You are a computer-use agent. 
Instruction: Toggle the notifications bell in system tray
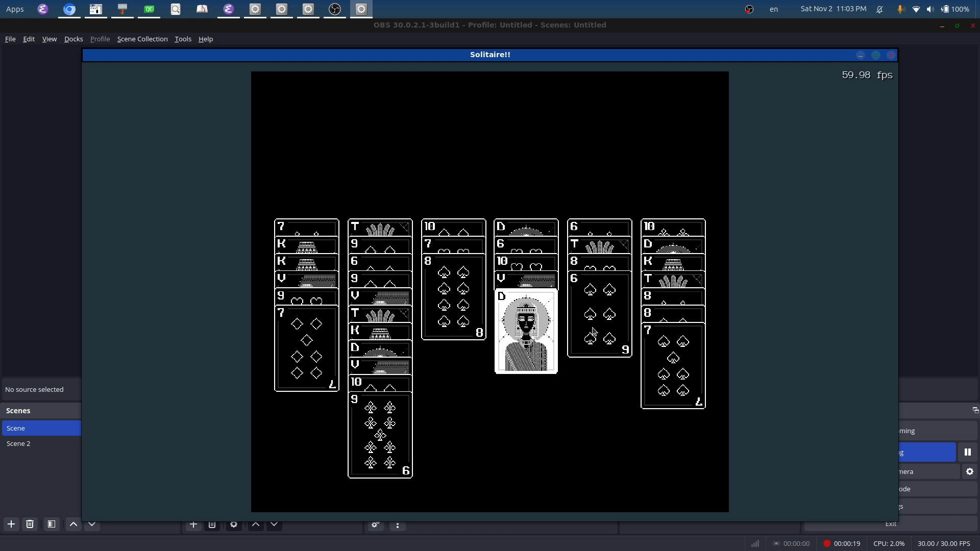pos(880,9)
